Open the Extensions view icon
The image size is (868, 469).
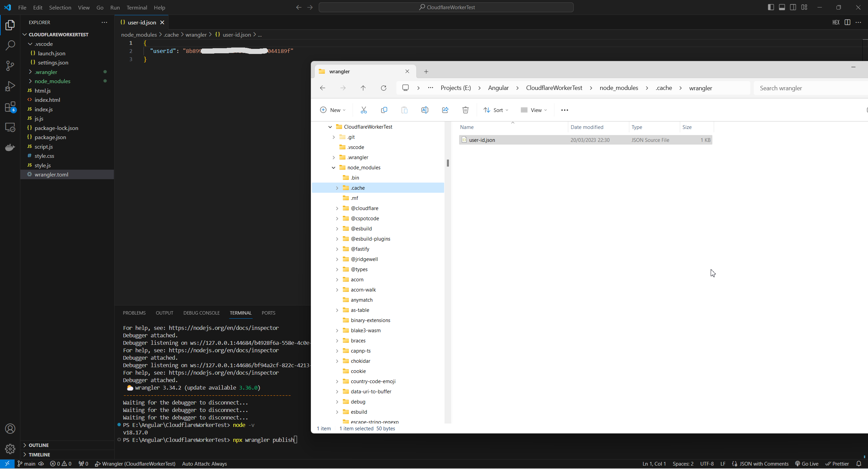tap(10, 107)
